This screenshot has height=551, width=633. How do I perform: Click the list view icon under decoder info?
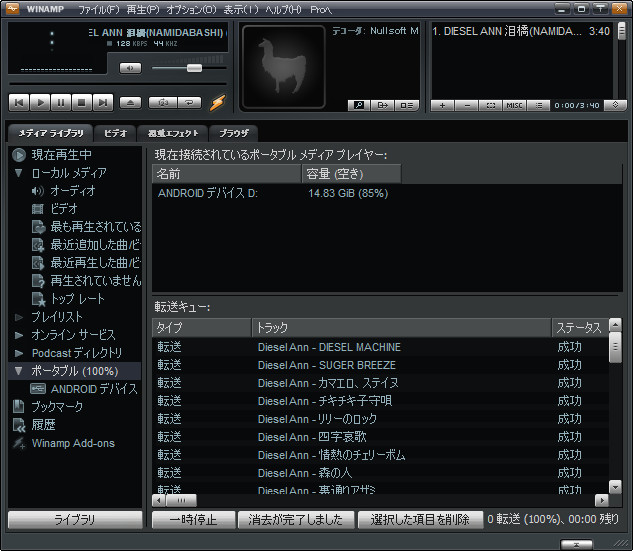[x=407, y=105]
